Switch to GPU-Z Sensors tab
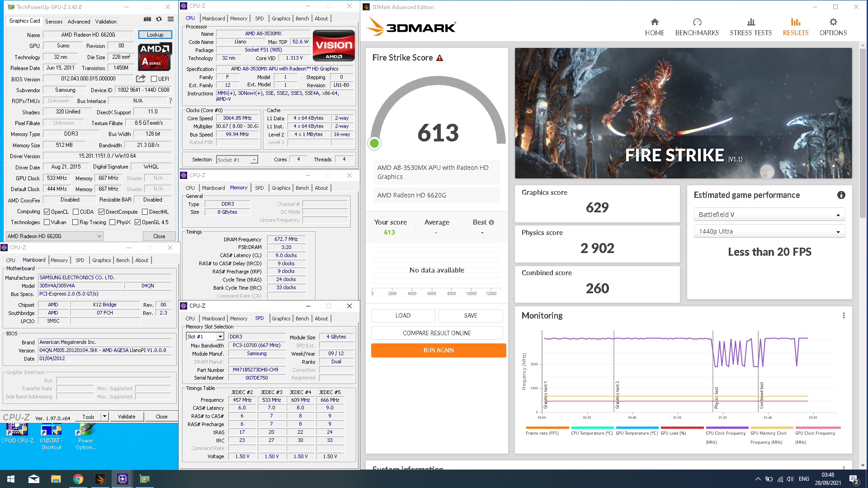The image size is (868, 488). coord(54,21)
